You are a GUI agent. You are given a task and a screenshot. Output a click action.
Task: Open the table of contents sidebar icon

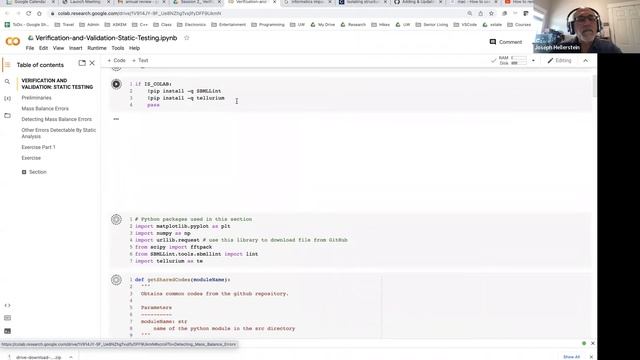(x=7, y=64)
